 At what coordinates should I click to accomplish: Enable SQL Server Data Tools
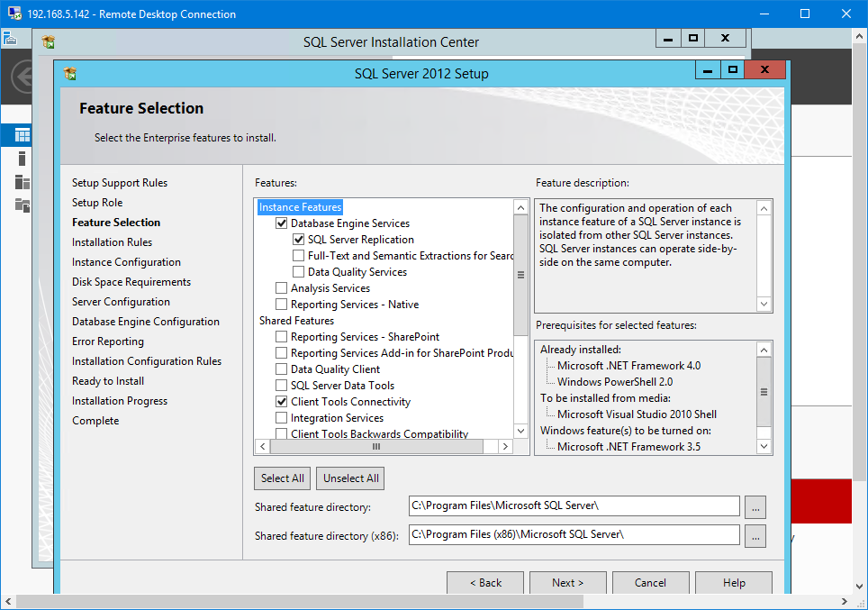(x=281, y=385)
